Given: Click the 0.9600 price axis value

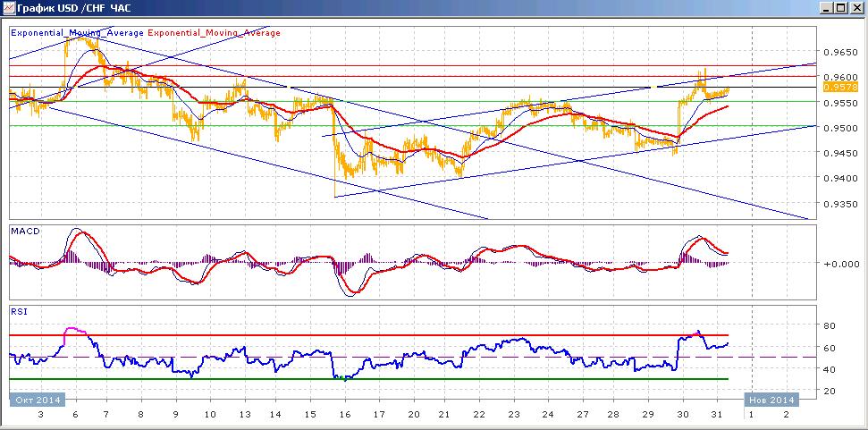Looking at the screenshot, I should [841, 76].
